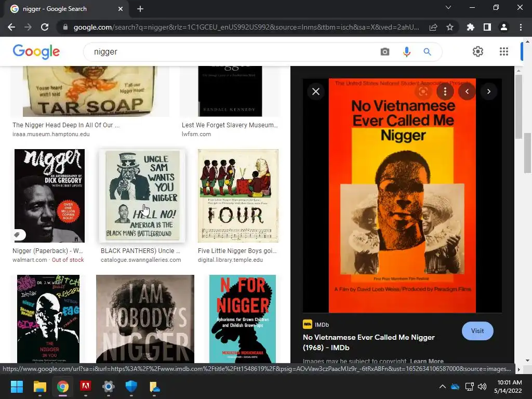
Task: Click catalogue.swanngalleries.com source text
Action: 141,260
